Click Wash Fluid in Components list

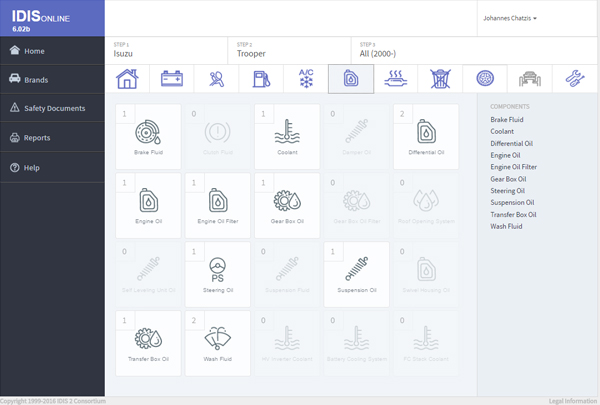[x=506, y=226]
